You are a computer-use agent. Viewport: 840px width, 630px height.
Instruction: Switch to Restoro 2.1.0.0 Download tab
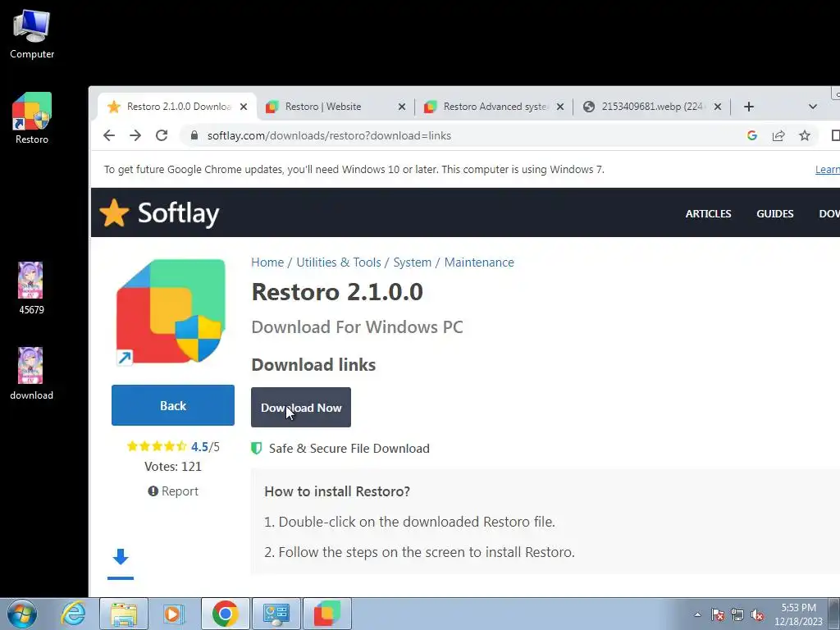[x=177, y=107]
